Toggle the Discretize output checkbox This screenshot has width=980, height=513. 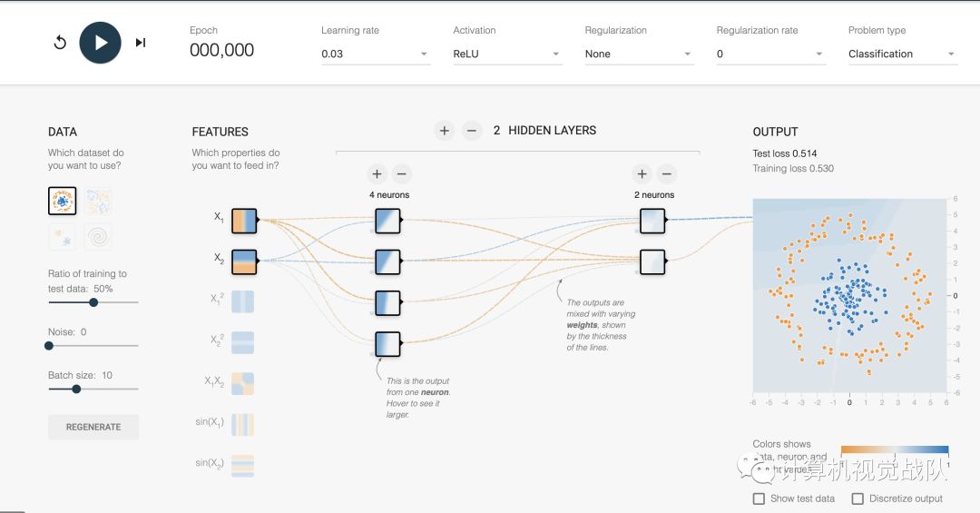[857, 498]
